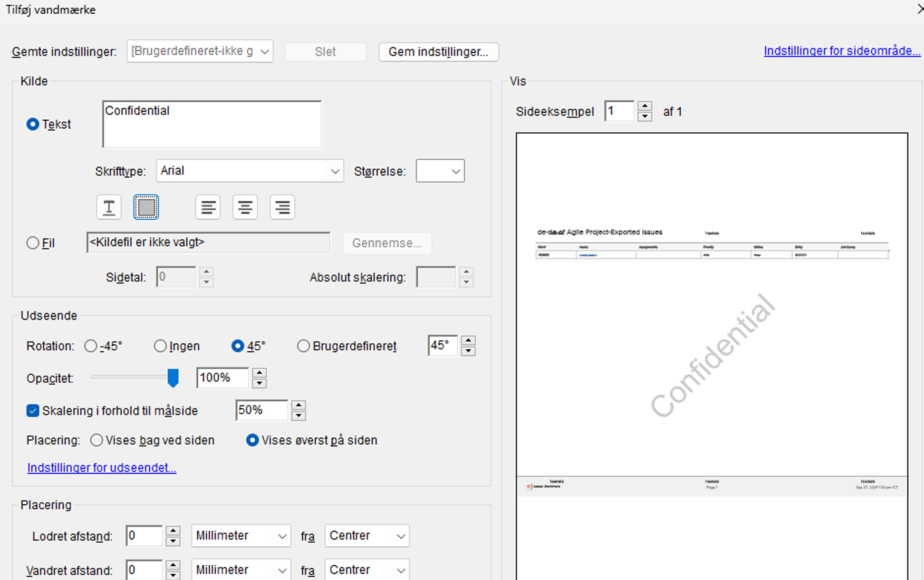
Task: Click the underline text formatting icon
Action: pyautogui.click(x=109, y=207)
